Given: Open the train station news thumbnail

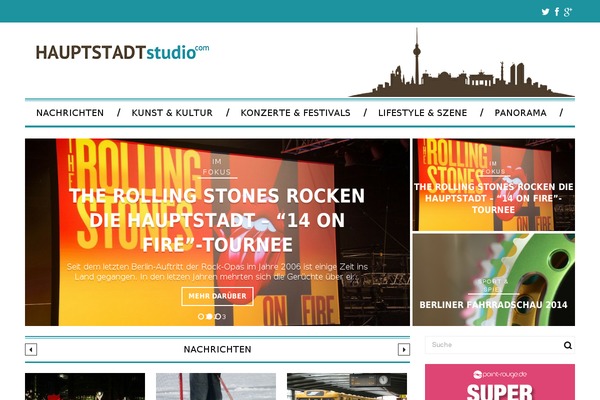Looking at the screenshot, I should (x=347, y=387).
